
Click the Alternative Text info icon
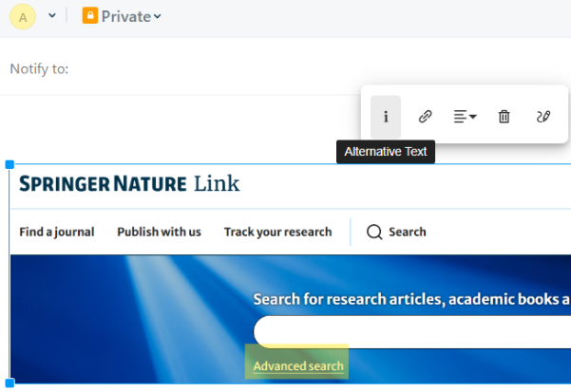coord(386,117)
